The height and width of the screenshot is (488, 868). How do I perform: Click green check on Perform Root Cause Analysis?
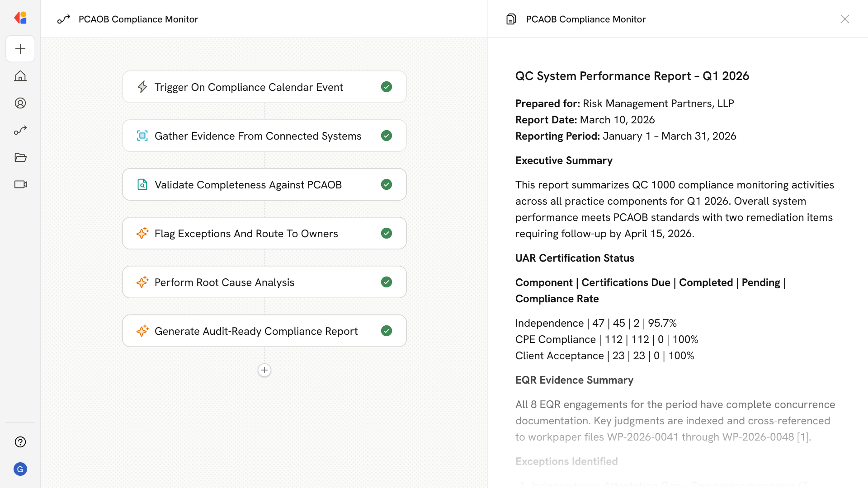coord(387,282)
